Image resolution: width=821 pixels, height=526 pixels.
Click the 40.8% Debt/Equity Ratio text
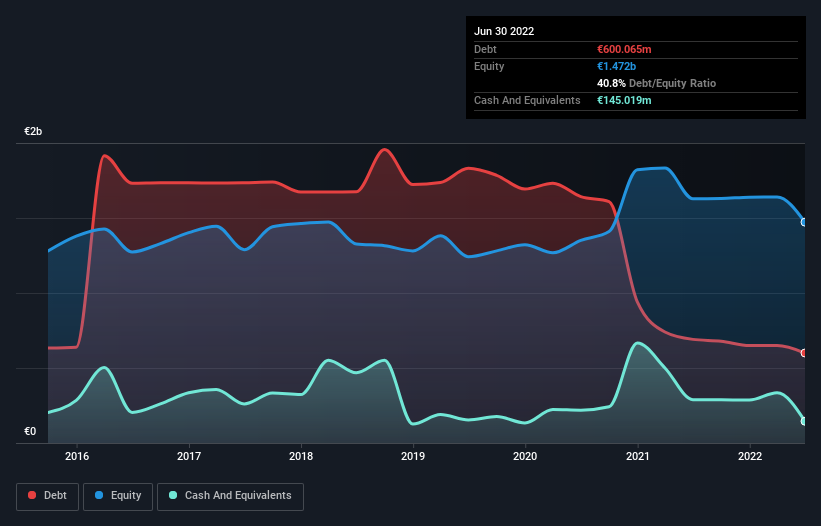[656, 83]
